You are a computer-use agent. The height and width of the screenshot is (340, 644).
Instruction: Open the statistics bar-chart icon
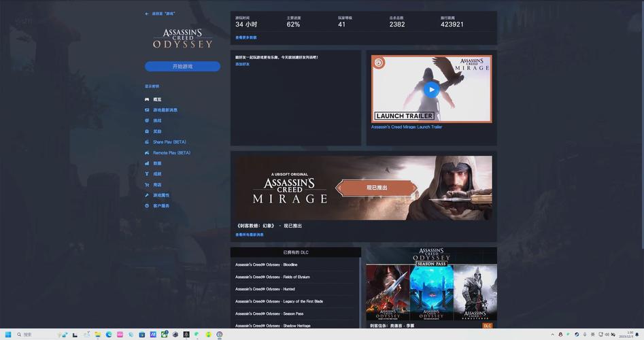click(147, 163)
